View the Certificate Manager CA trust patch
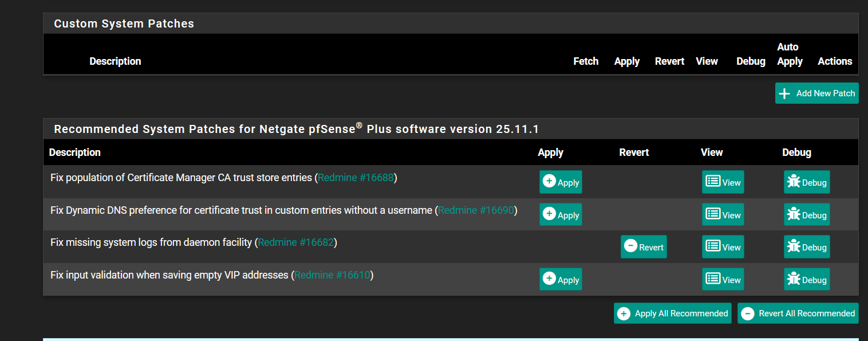The height and width of the screenshot is (341, 868). pyautogui.click(x=723, y=182)
